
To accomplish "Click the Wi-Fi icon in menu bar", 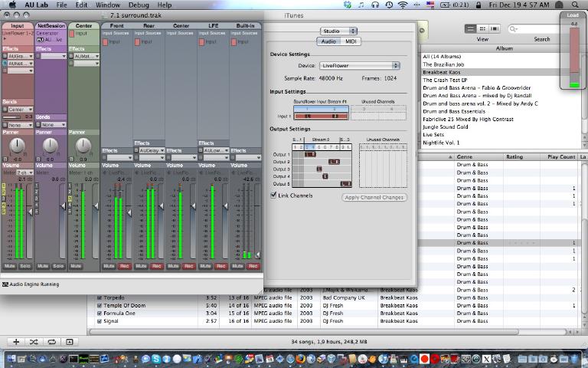I will pyautogui.click(x=403, y=5).
